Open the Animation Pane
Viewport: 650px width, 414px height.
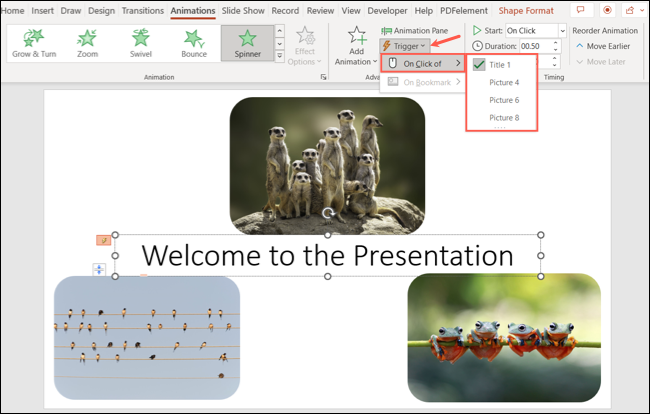pyautogui.click(x=415, y=31)
